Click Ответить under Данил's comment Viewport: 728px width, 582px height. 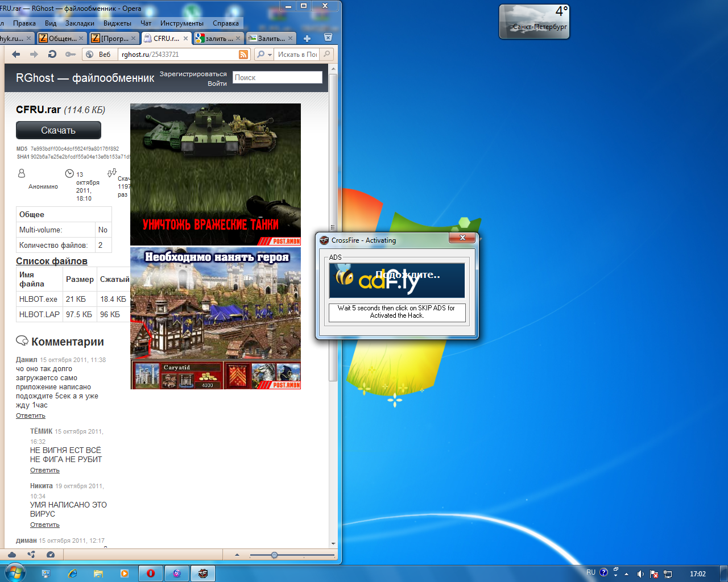[31, 415]
